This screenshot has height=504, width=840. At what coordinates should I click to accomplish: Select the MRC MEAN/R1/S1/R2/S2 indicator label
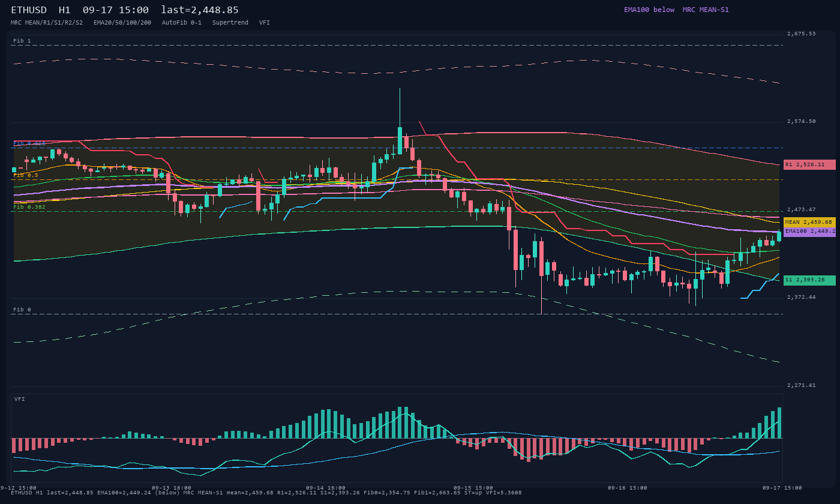click(x=47, y=22)
